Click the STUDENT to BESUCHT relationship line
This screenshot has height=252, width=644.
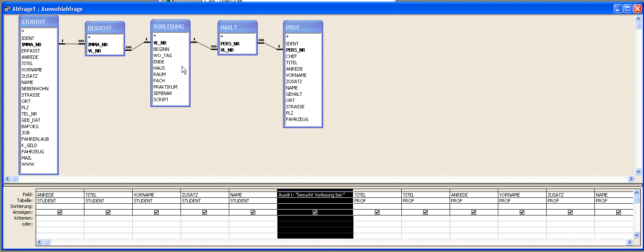point(71,44)
